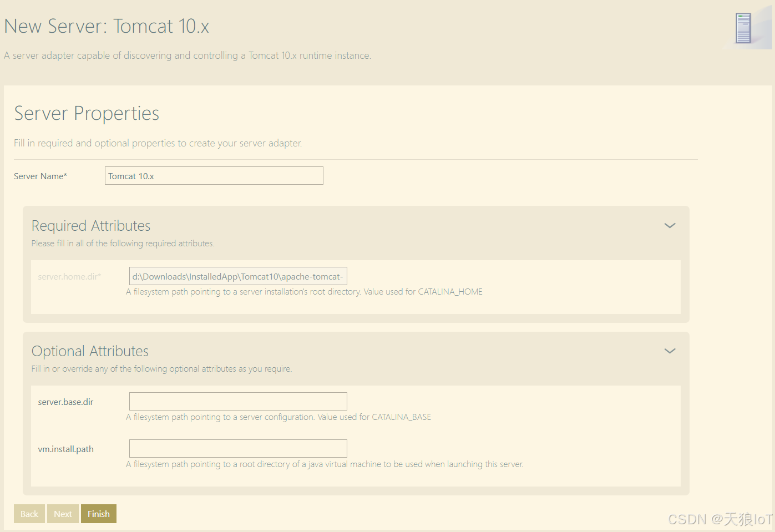Viewport: 775px width, 532px height.
Task: Select the empty server.base.dir input box
Action: pyautogui.click(x=238, y=402)
